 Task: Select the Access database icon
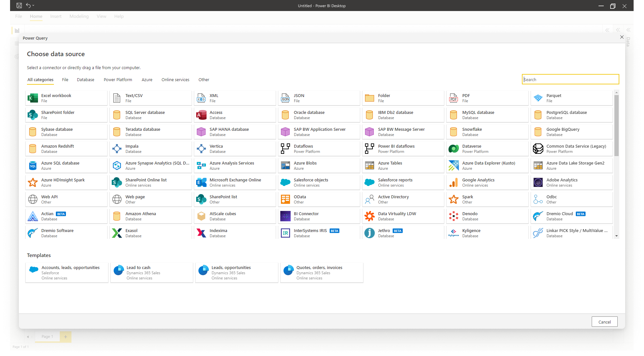click(x=201, y=115)
